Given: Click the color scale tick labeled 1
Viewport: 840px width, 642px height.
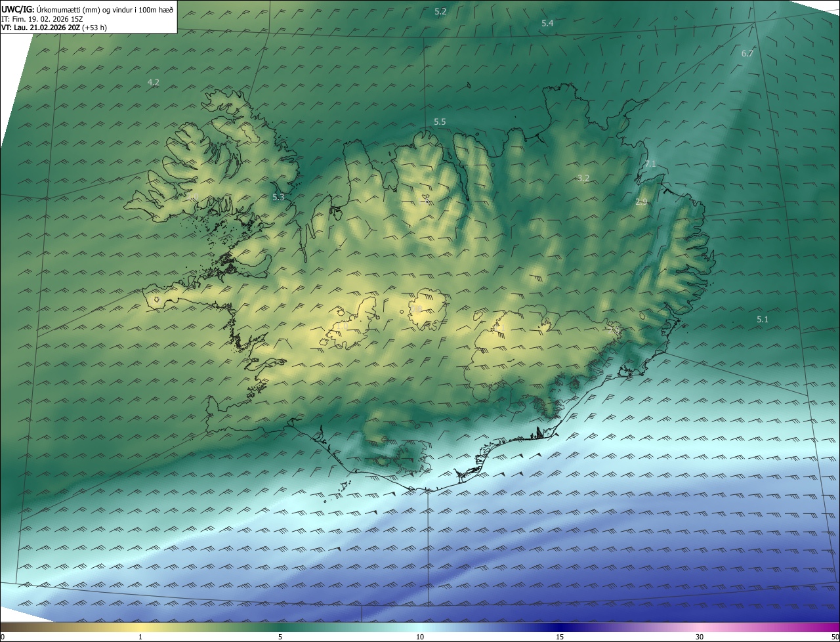Looking at the screenshot, I should (x=140, y=637).
